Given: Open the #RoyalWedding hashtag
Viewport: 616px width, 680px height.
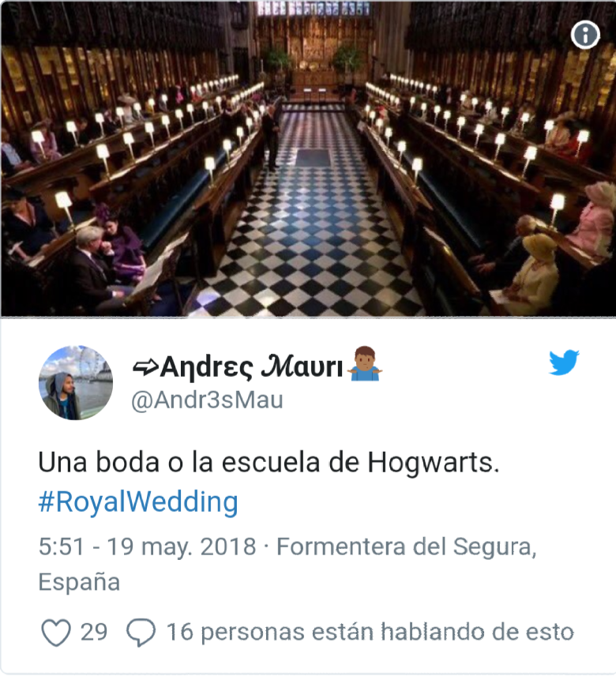Looking at the screenshot, I should point(138,502).
